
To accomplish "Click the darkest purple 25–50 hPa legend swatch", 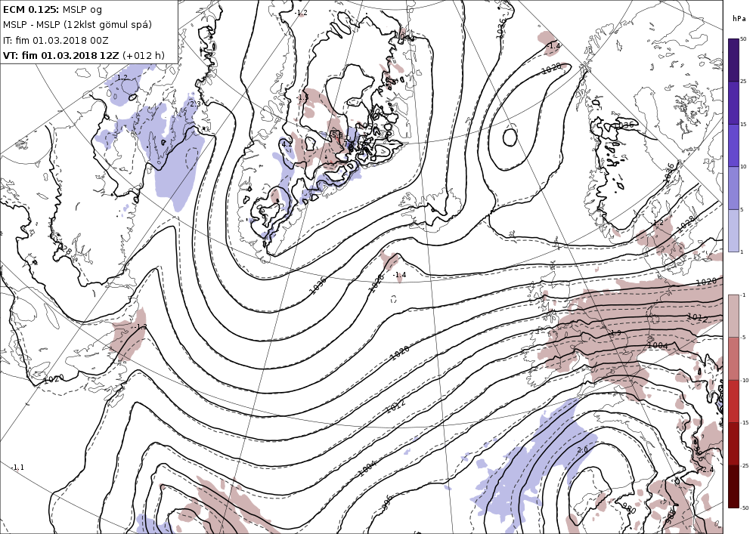I will pos(733,60).
